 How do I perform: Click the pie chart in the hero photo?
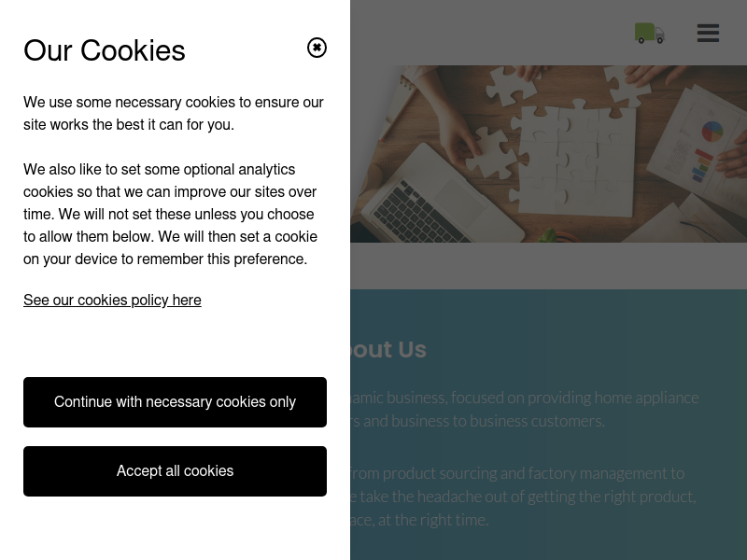pyautogui.click(x=712, y=132)
